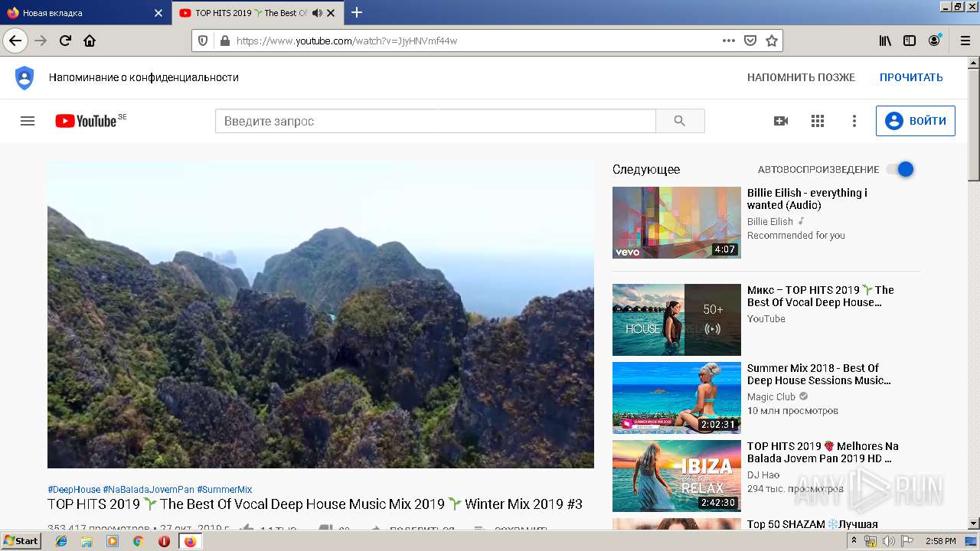Open the #SummerMix hashtag
This screenshot has width=980, height=551.
click(x=224, y=490)
